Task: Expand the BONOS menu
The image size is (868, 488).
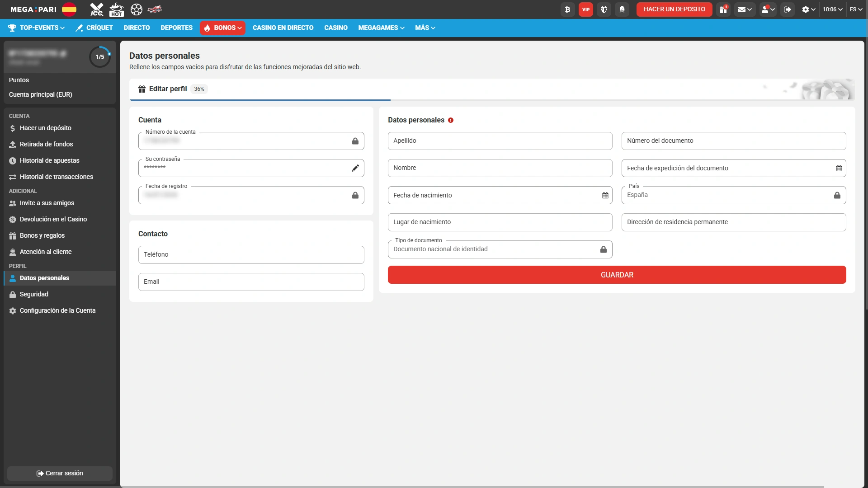Action: (222, 28)
